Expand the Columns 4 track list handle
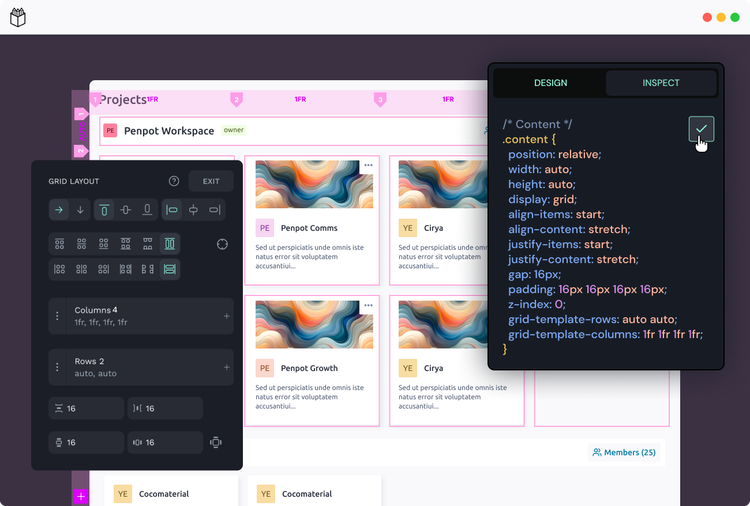Viewport: 750px width, 506px height. coord(57,316)
